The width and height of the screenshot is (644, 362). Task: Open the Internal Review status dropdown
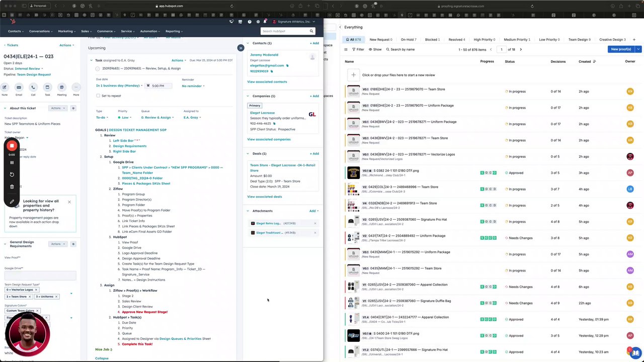(x=29, y=68)
